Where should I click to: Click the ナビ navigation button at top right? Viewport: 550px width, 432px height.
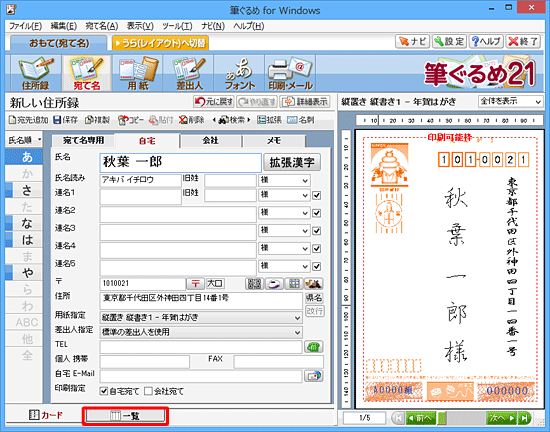tap(412, 41)
